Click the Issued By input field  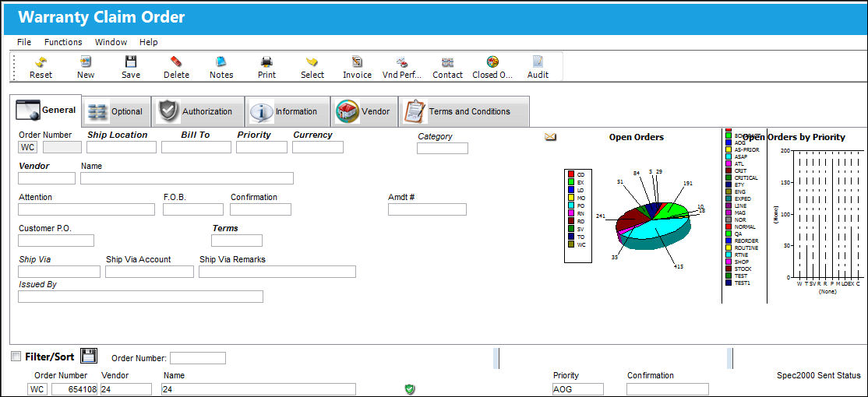point(140,297)
